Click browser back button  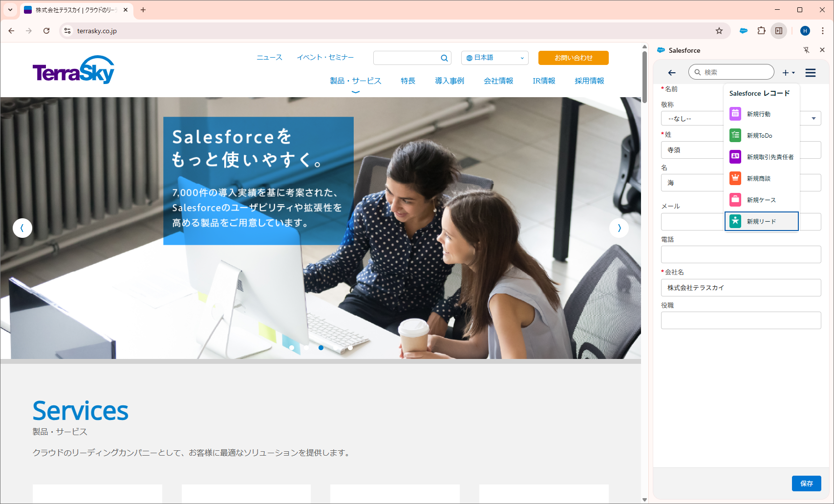(x=11, y=31)
